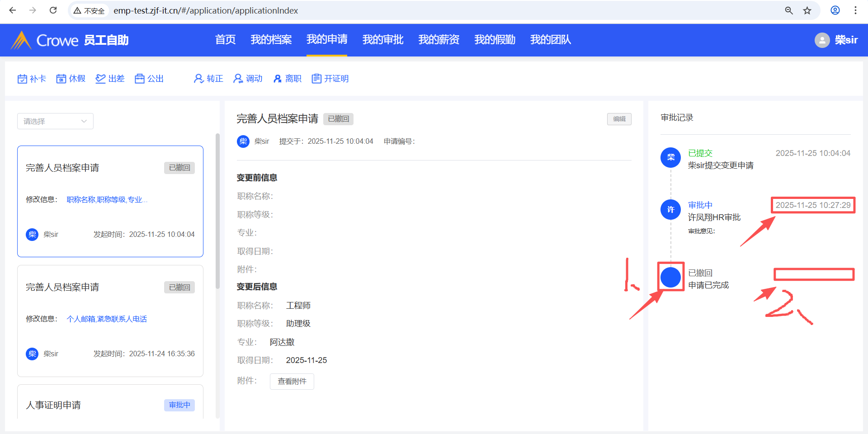This screenshot has height=434, width=868.
Task: Bookmark this page with star icon
Action: pos(807,10)
